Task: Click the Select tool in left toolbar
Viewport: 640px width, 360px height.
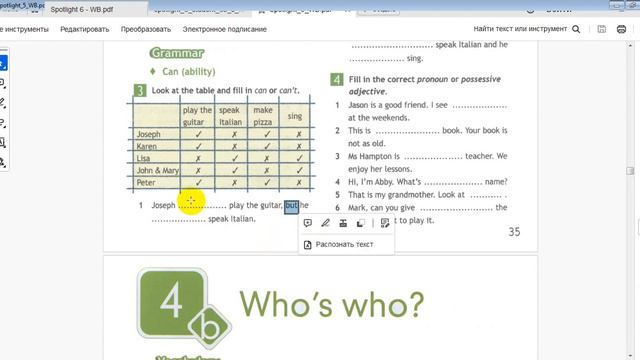Action: [x=3, y=63]
